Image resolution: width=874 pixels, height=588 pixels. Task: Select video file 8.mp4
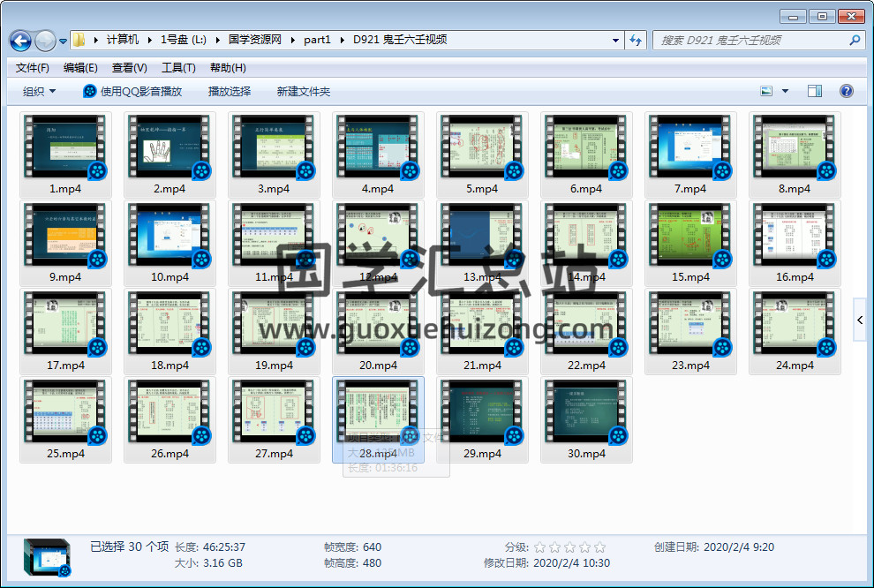pos(795,155)
